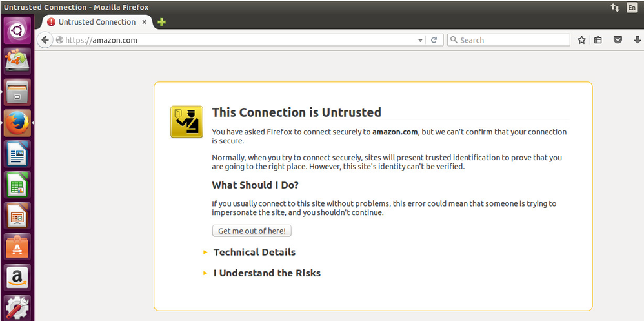644x321 pixels.
Task: Open the Ubuntu Dash search launcher
Action: coord(17,31)
